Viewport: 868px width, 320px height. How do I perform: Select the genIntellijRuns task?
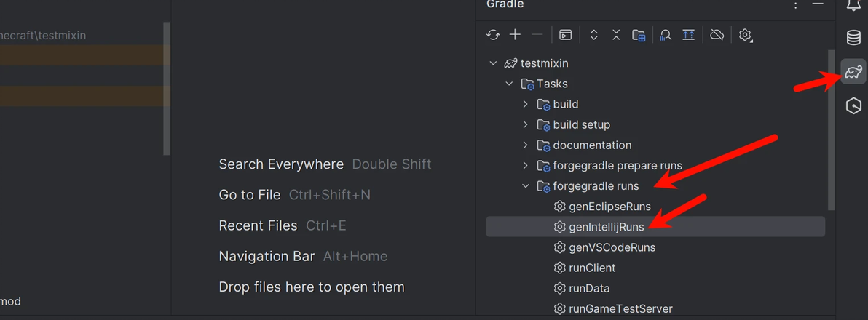(x=606, y=227)
